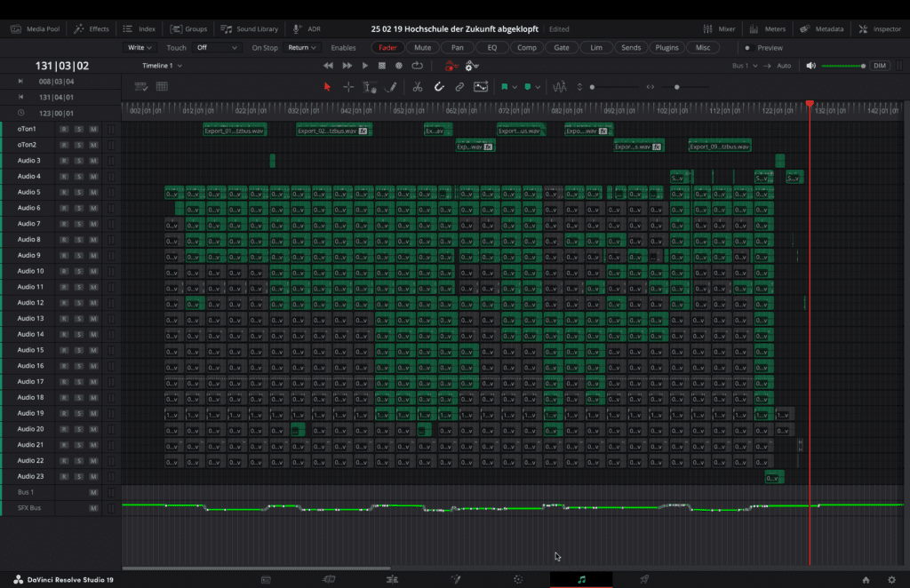Expand the Timeline 1 dropdown

163,66
